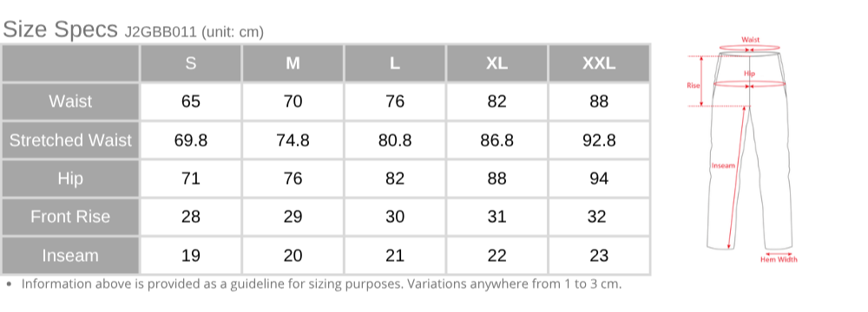Click the pants measurement diagram

742,149
